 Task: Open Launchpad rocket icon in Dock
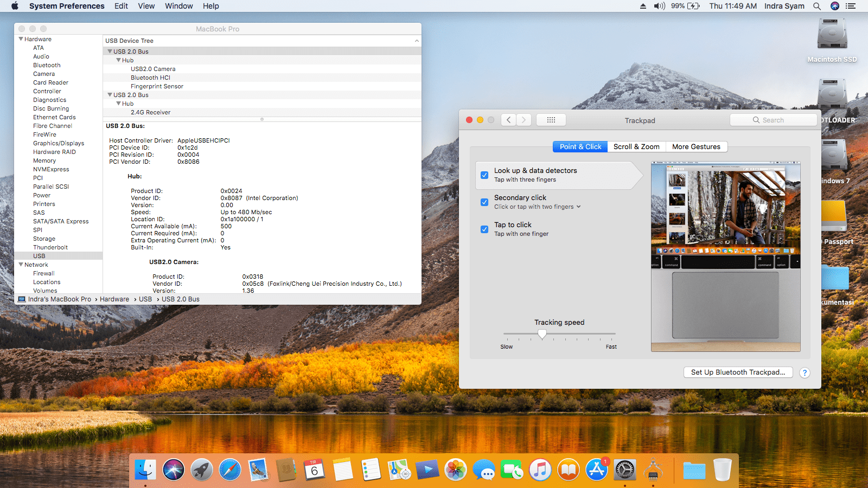[x=202, y=470]
